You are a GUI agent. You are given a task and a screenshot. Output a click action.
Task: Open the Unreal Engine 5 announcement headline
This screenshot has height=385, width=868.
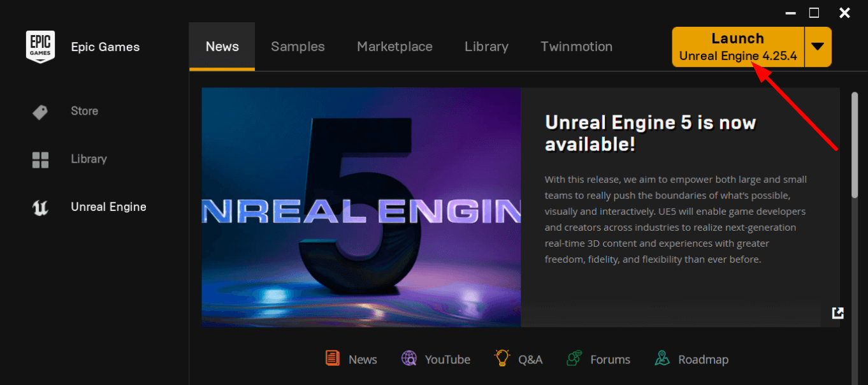tap(651, 133)
